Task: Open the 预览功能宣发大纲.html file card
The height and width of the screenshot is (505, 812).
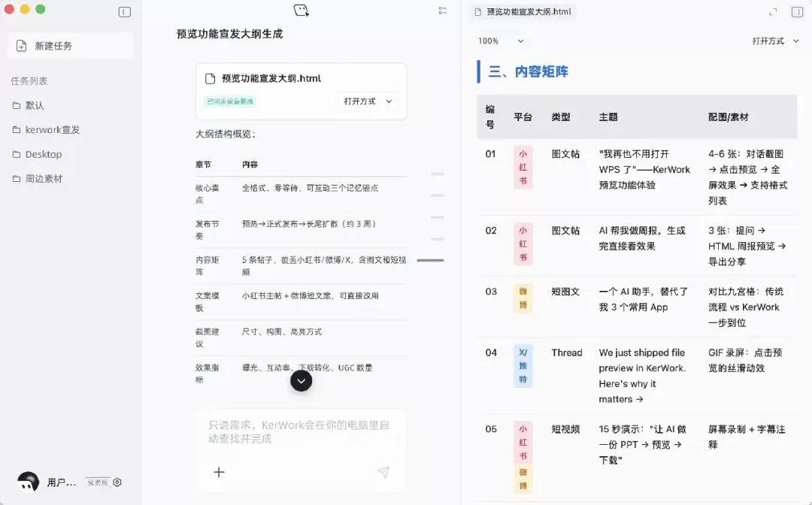Action: (301, 91)
